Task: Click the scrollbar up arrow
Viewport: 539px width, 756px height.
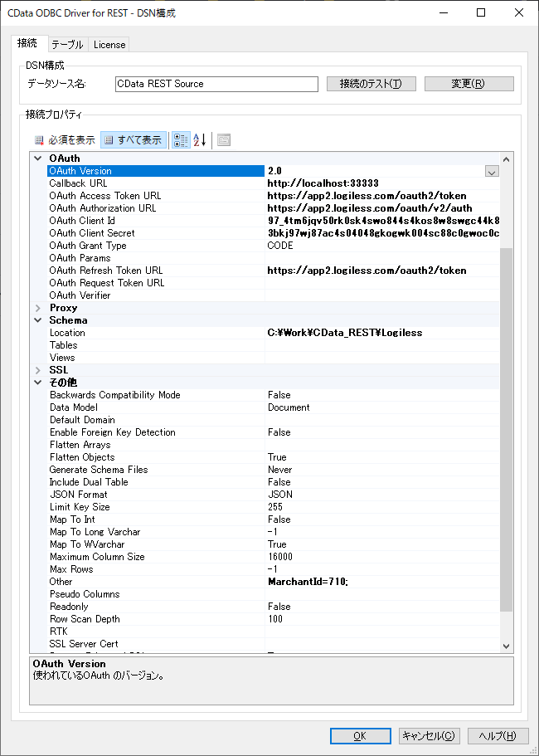Action: [x=506, y=159]
